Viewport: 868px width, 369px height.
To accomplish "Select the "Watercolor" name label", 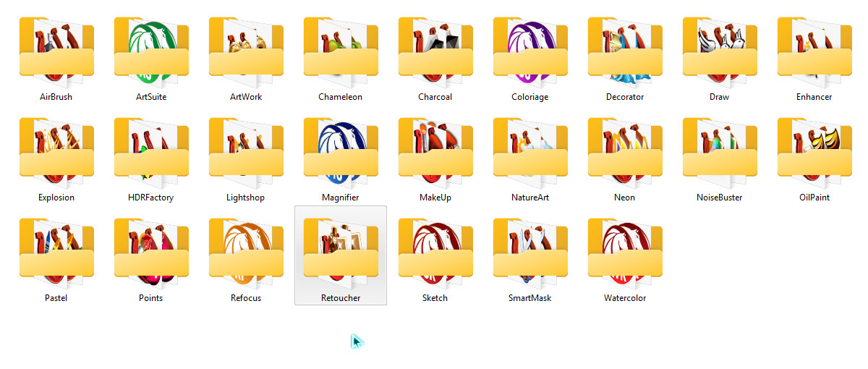I will (625, 298).
